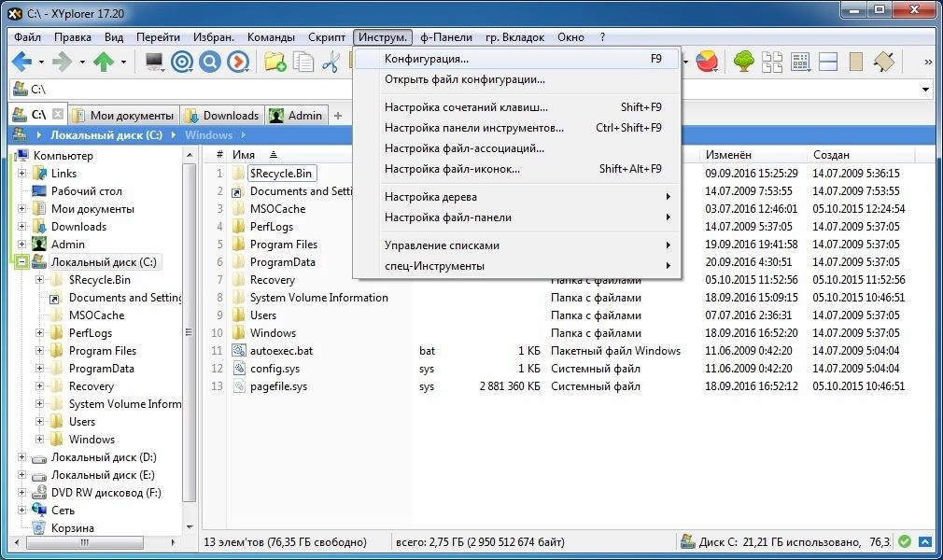The width and height of the screenshot is (943, 560).
Task: Open the Drives monitor icon menu
Action: [x=155, y=62]
